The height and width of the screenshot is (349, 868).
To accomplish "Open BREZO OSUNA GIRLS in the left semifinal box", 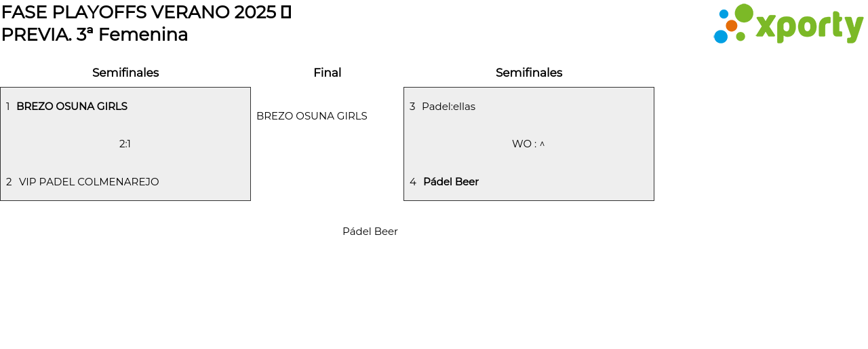I will click(x=72, y=107).
